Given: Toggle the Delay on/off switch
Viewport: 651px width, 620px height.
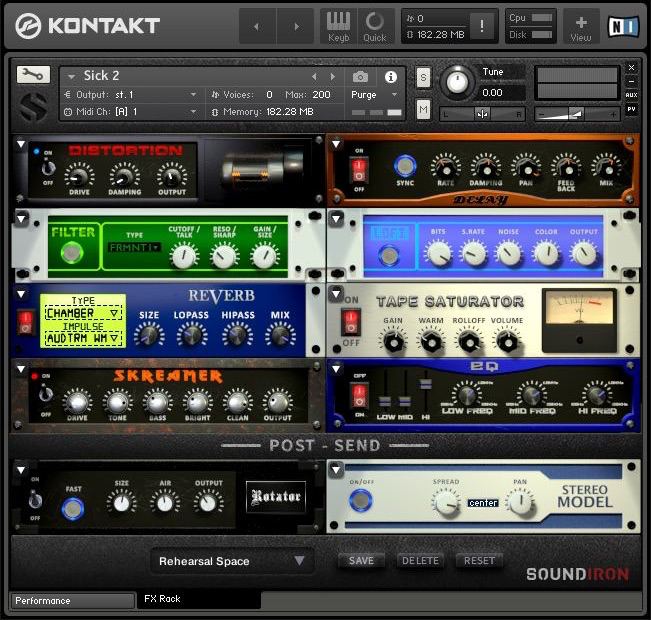Looking at the screenshot, I should coord(359,170).
